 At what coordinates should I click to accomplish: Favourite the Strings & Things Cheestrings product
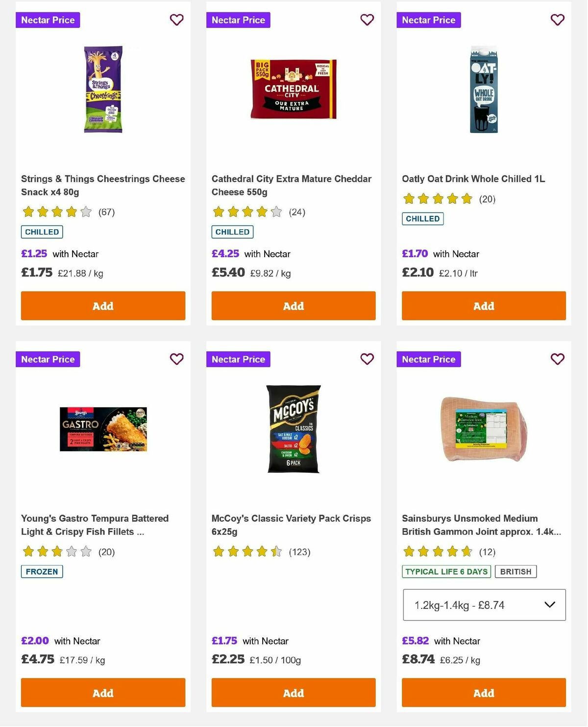click(176, 20)
